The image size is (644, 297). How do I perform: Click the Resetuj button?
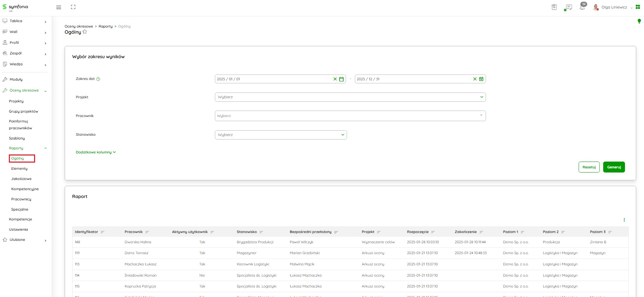coord(589,167)
